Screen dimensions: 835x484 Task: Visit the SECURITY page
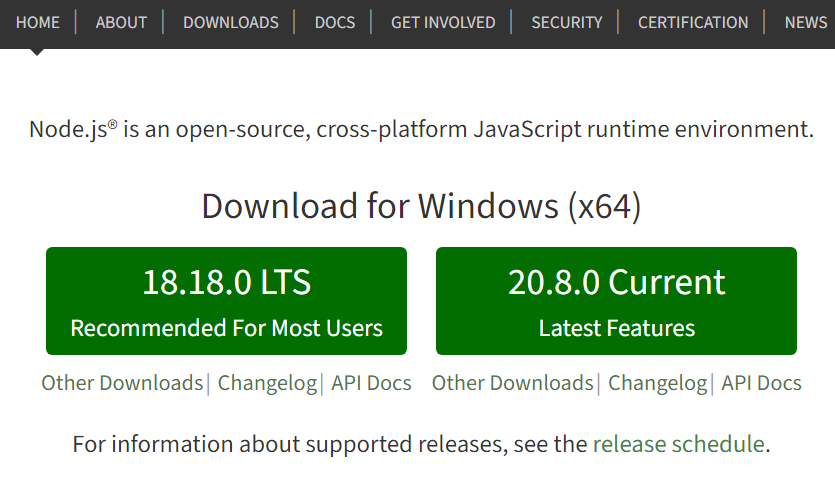567,22
